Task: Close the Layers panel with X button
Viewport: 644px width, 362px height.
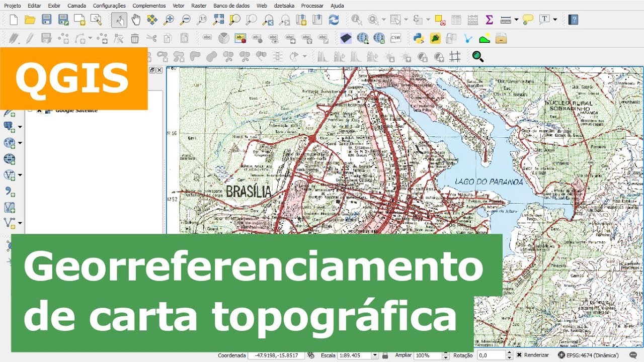Action: click(x=159, y=70)
